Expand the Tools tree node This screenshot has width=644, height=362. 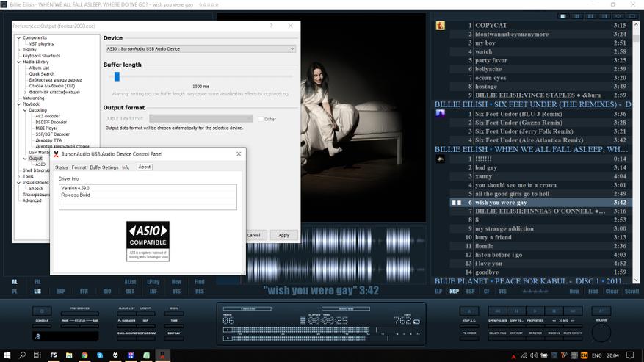coord(18,176)
